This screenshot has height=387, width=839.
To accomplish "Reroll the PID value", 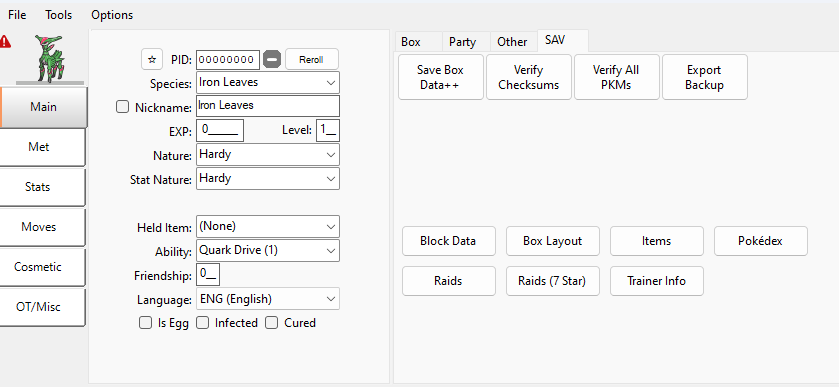I will pos(311,59).
